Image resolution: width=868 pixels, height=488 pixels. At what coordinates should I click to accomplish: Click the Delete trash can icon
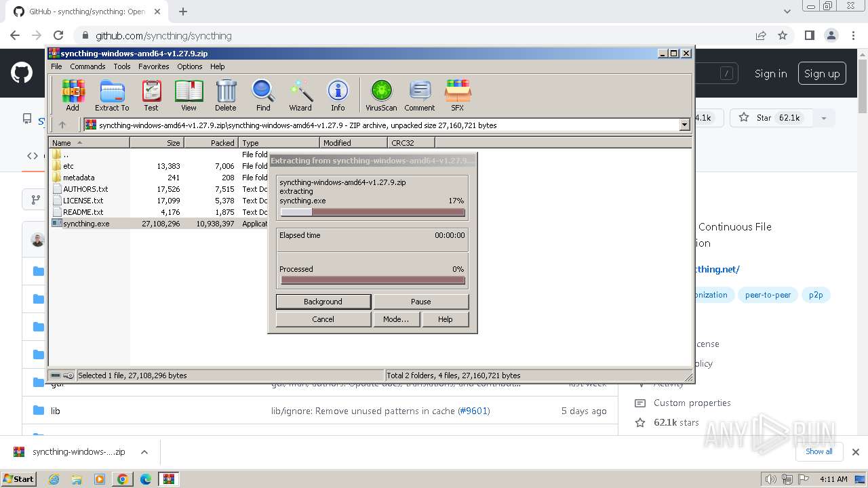tap(226, 95)
